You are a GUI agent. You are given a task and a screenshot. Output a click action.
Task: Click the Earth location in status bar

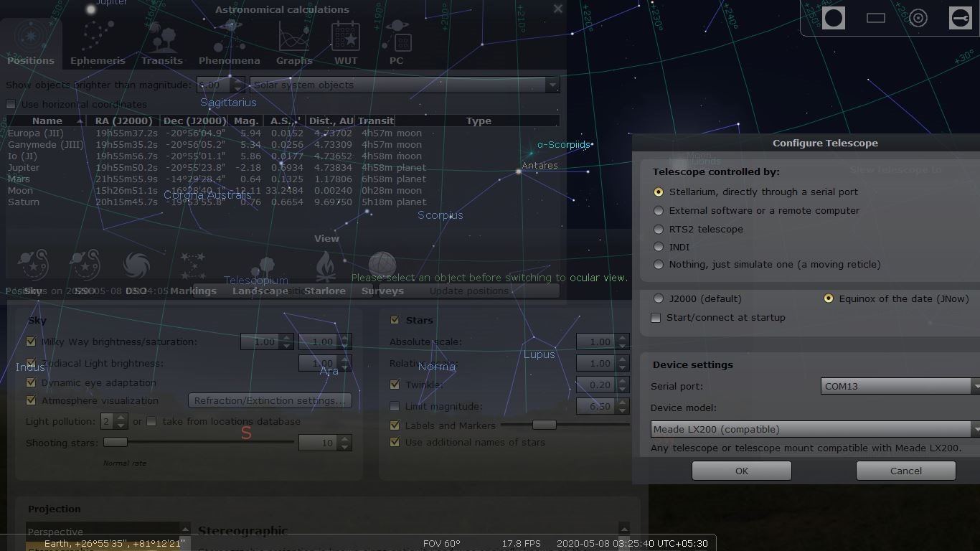(x=114, y=543)
